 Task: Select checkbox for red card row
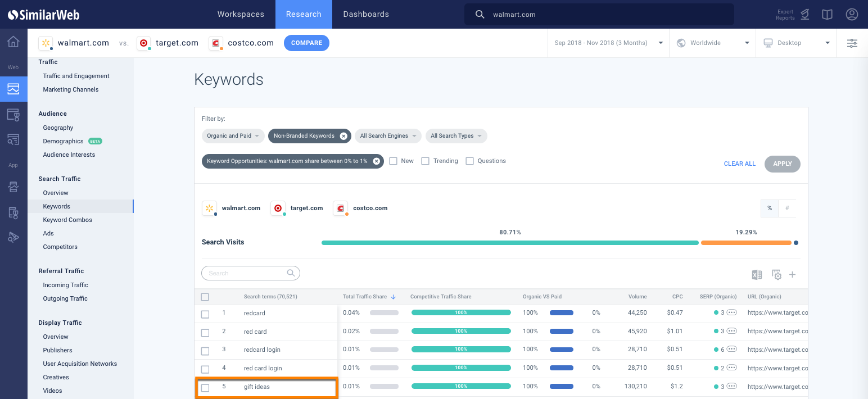point(205,333)
